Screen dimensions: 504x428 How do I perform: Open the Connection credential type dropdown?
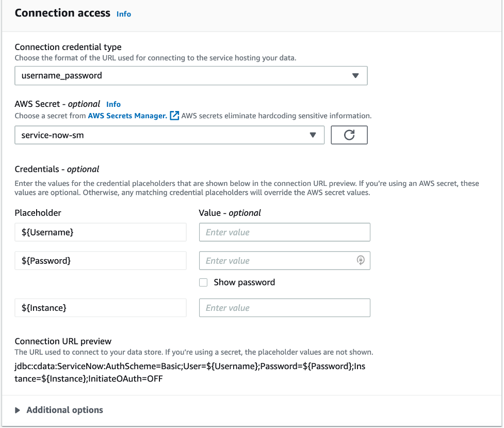coord(190,75)
